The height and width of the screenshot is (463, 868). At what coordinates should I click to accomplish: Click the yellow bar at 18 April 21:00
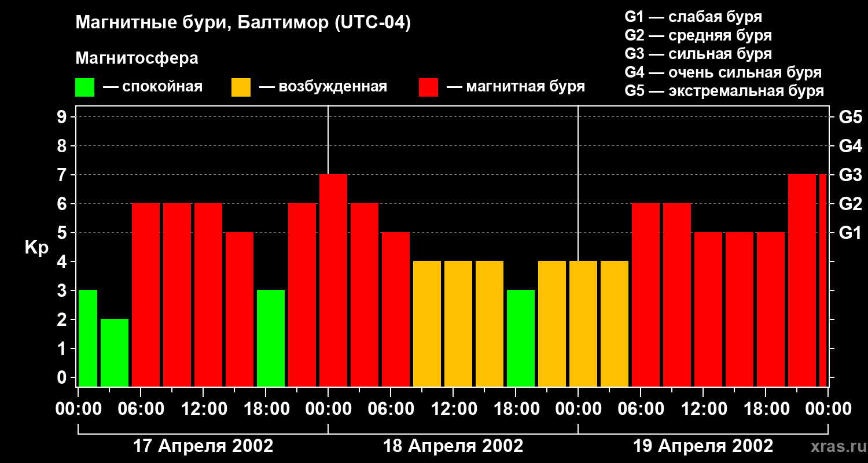pyautogui.click(x=552, y=324)
